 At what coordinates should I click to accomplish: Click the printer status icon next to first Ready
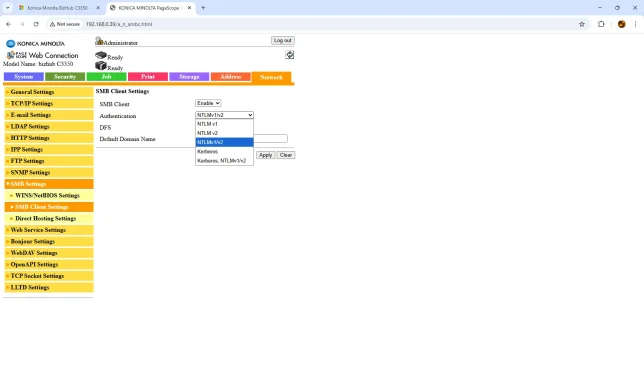(101, 55)
